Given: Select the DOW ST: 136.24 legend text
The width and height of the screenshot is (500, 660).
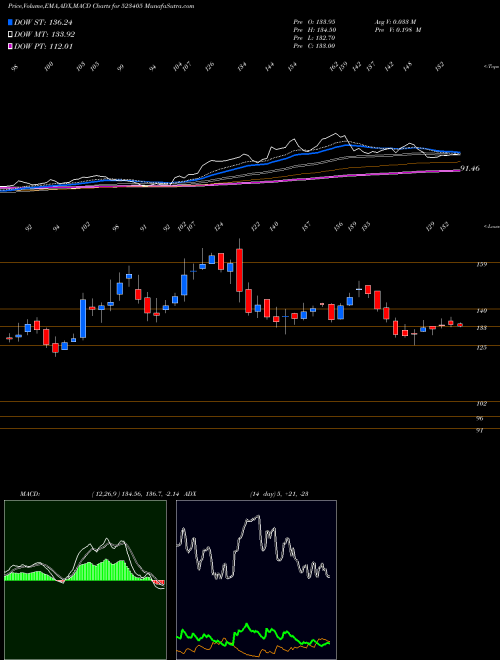Looking at the screenshot, I should 43,22.
